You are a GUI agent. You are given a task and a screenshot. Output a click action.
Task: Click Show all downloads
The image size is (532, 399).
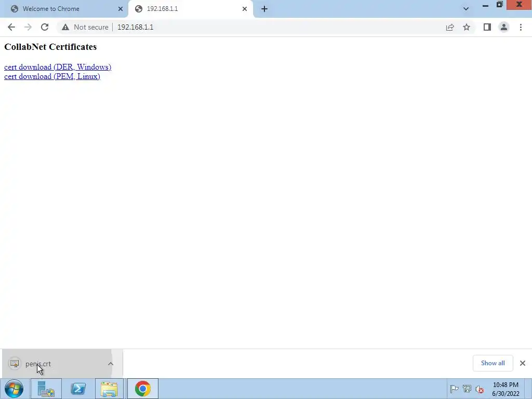(x=493, y=363)
